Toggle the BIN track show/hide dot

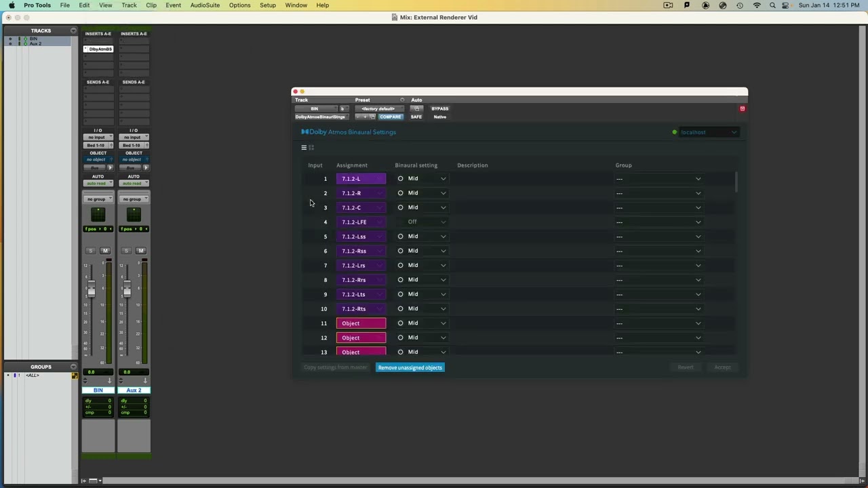10,39
